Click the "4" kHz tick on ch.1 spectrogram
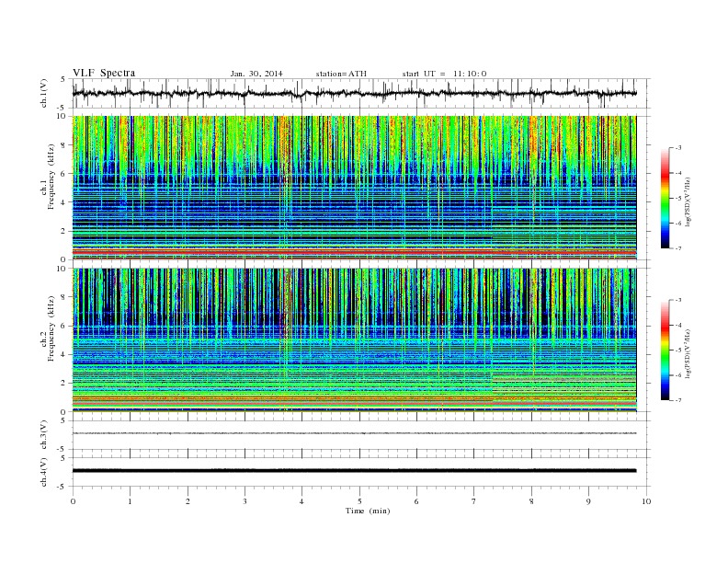 point(64,202)
